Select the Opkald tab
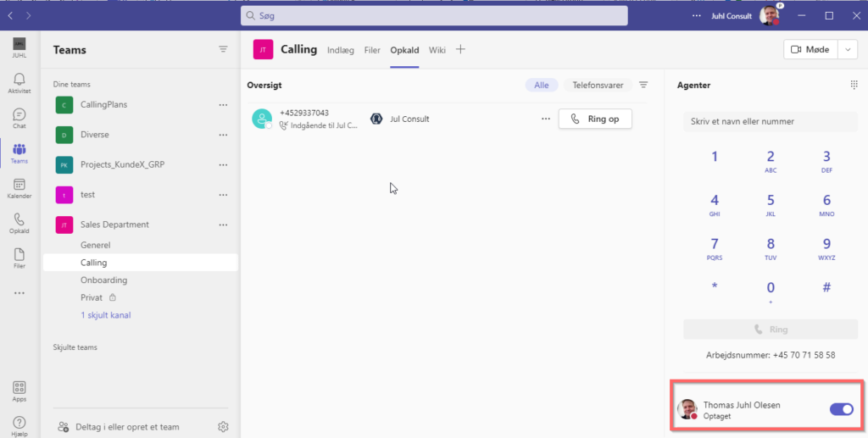 pos(404,50)
